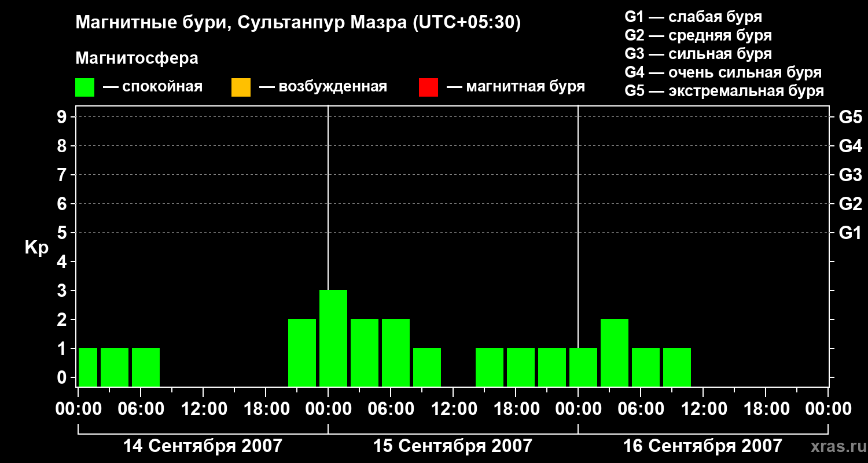Click the G4 marker on the right axis
The height and width of the screenshot is (463, 868).
(851, 146)
